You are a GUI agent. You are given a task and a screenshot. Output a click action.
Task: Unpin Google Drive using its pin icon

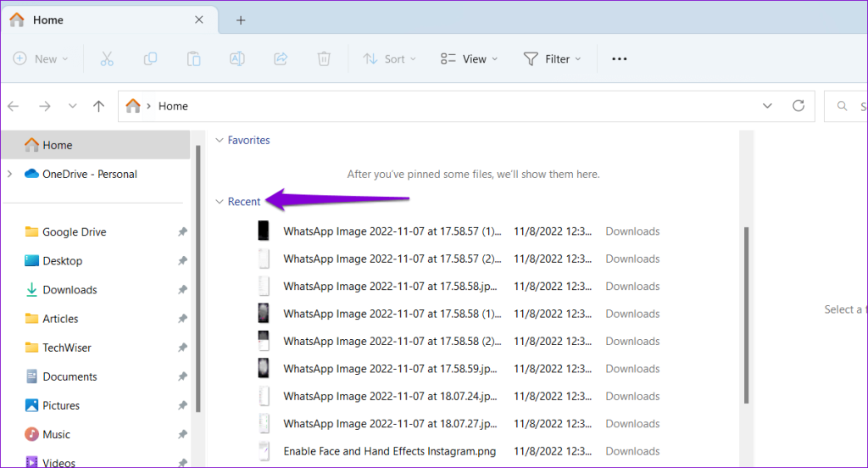182,232
